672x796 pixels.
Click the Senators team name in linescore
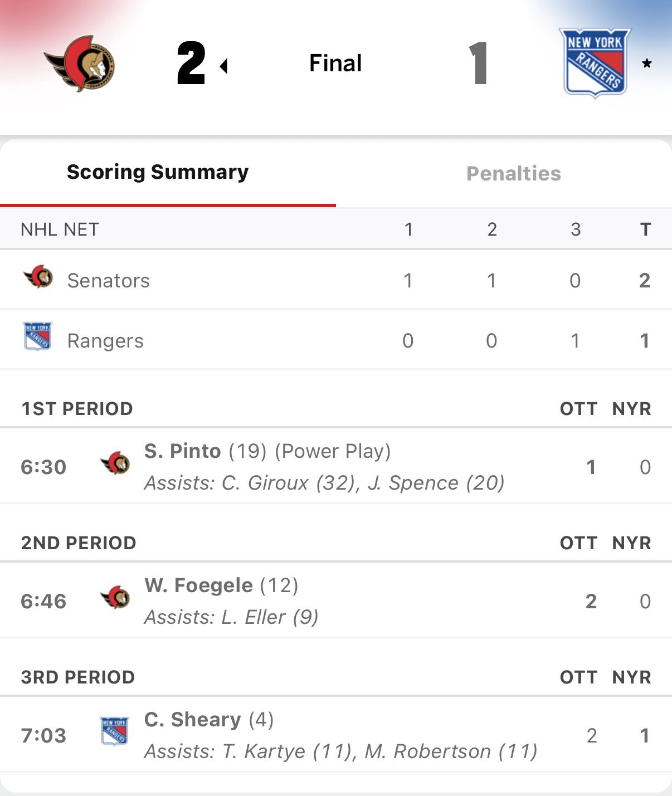coord(109,281)
